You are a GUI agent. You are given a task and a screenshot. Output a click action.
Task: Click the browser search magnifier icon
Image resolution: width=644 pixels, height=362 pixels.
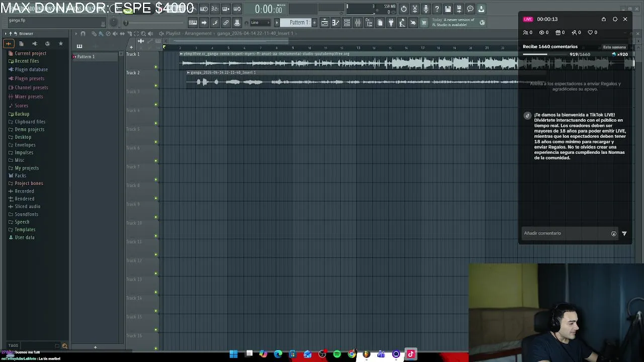click(64, 346)
